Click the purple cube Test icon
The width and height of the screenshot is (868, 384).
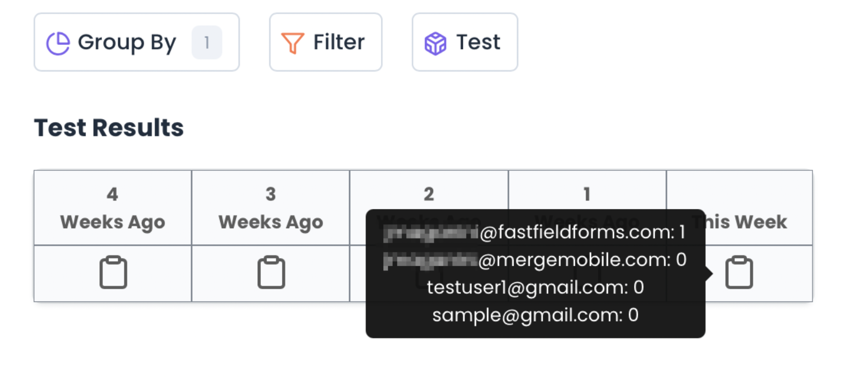click(x=435, y=43)
